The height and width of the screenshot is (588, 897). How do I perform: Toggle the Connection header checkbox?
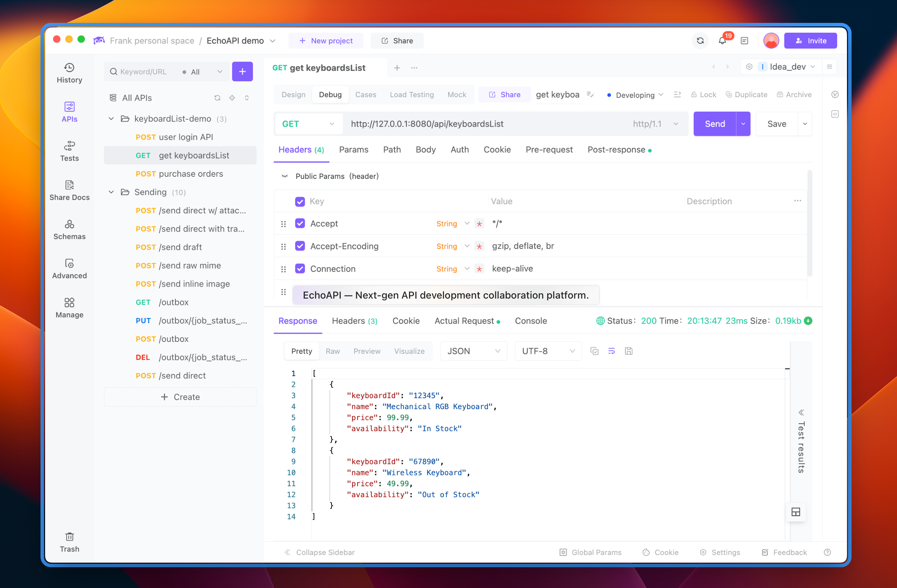tap(299, 268)
